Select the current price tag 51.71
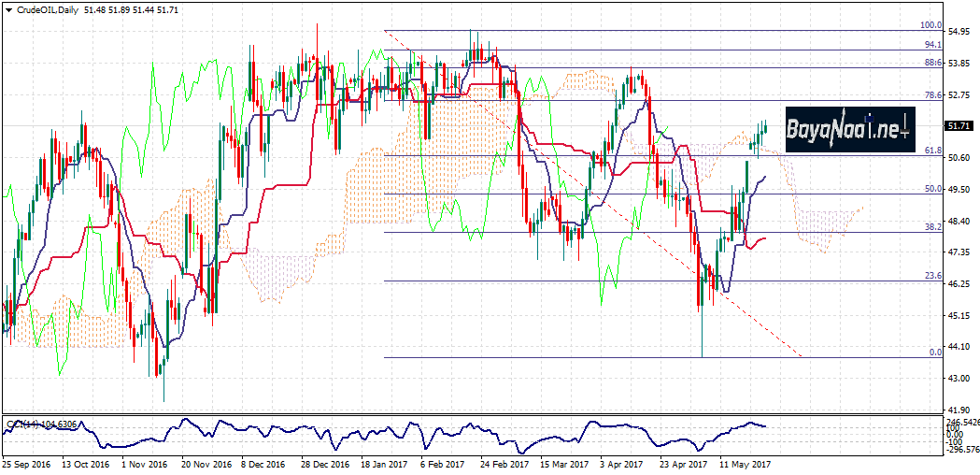Image resolution: width=980 pixels, height=475 pixels. click(957, 126)
